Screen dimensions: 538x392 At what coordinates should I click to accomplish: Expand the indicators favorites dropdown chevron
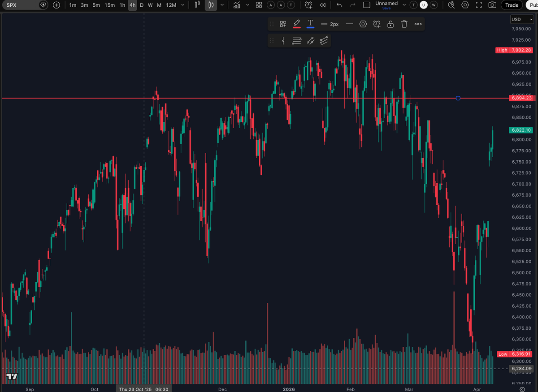click(247, 5)
